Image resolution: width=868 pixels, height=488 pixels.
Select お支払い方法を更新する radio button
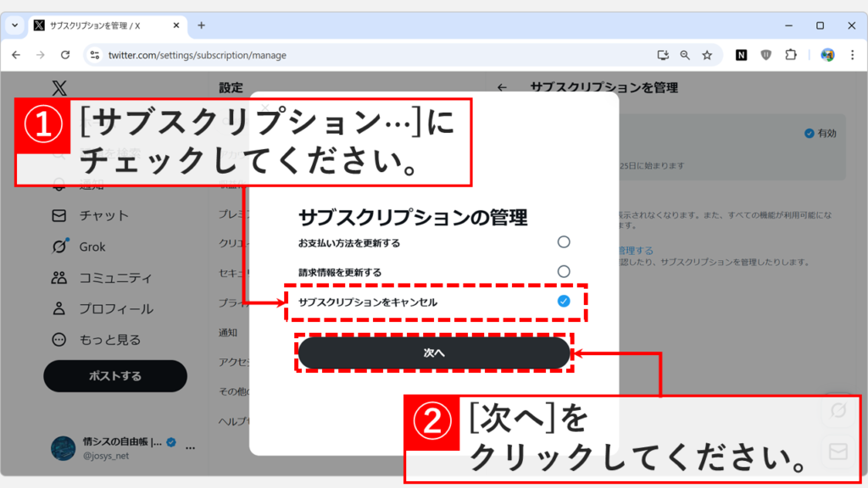tap(562, 241)
